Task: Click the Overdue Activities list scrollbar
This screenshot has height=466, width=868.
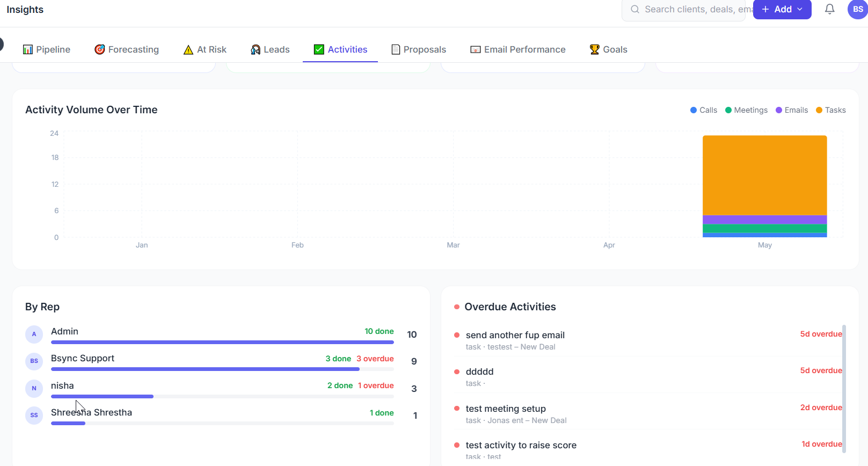Action: click(844, 389)
